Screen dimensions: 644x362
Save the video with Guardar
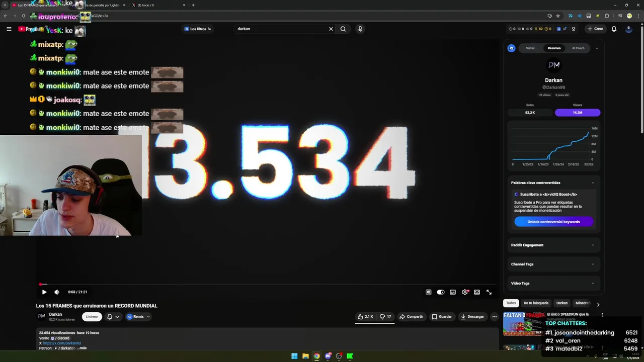[x=442, y=317]
